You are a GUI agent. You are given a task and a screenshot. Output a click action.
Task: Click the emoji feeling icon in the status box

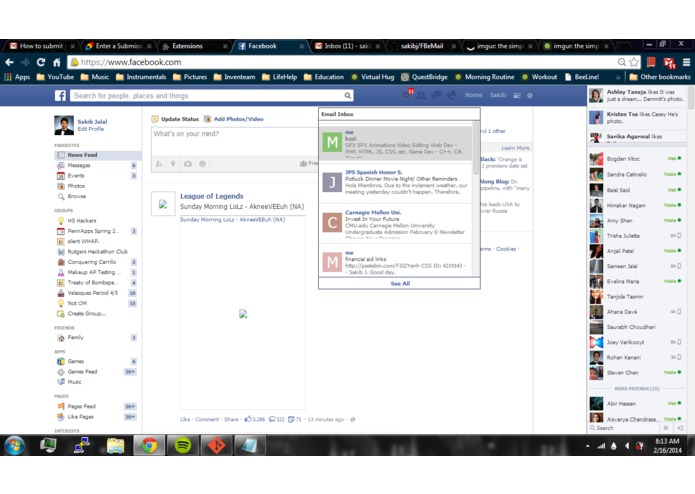(x=203, y=164)
